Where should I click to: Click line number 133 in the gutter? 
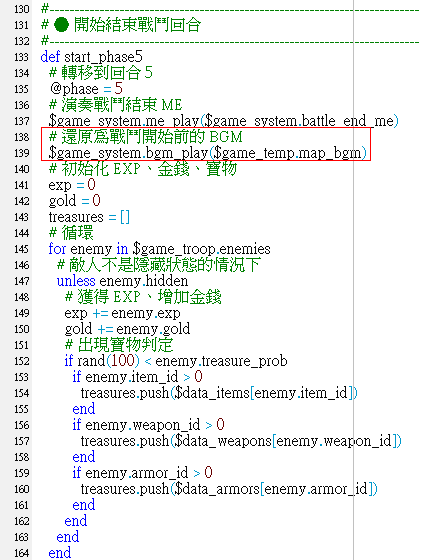(x=21, y=57)
